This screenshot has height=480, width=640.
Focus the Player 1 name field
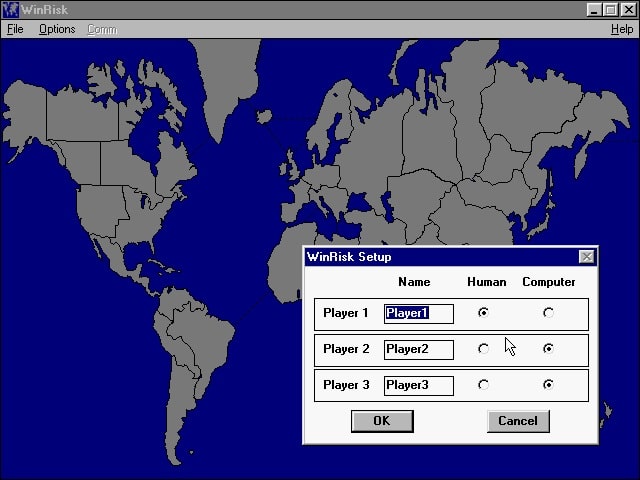tap(418, 314)
